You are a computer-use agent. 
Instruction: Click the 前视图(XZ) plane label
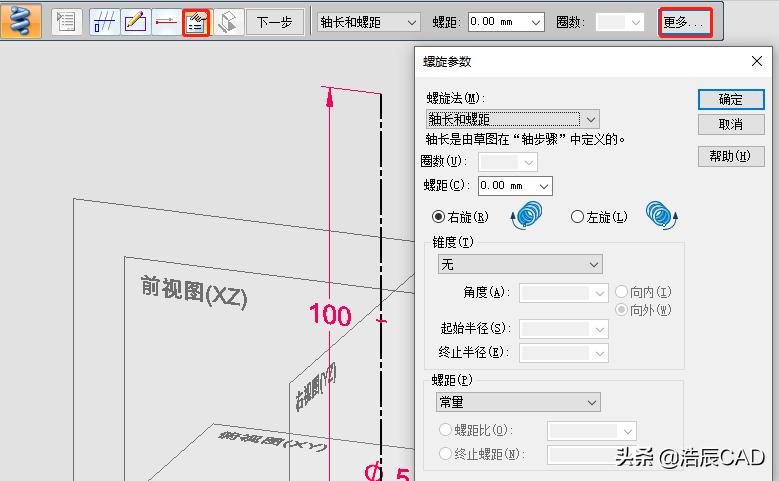(x=194, y=292)
